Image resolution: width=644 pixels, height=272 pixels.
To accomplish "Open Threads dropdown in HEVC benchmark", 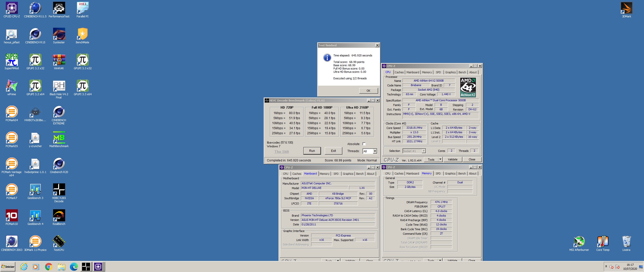I will (x=375, y=151).
